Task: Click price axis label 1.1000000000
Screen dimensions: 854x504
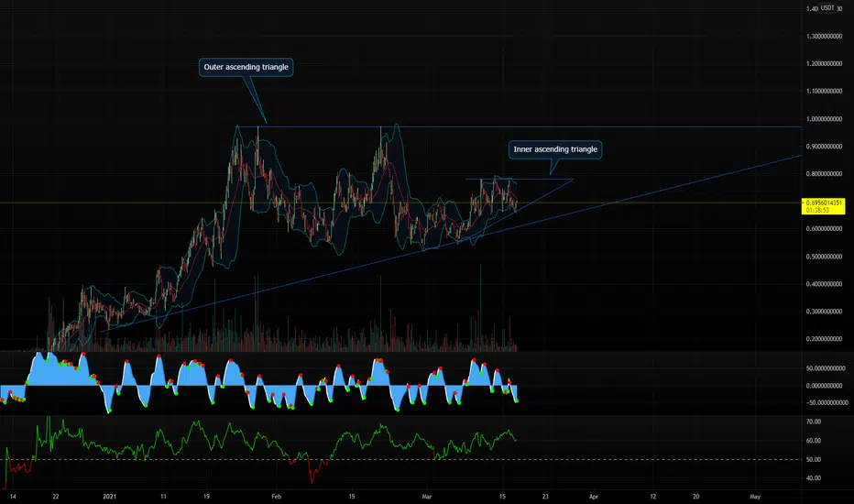Action: 824,91
